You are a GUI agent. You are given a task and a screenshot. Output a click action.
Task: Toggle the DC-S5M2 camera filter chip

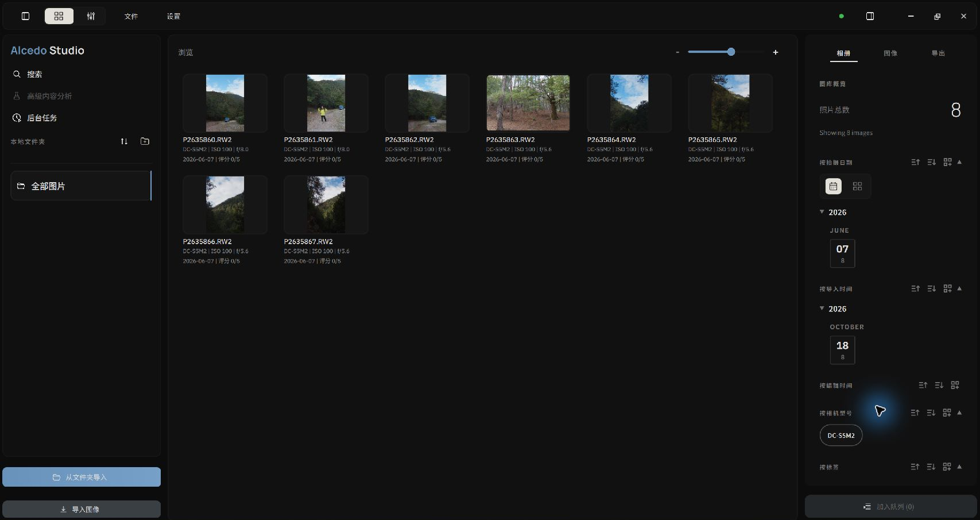click(841, 436)
